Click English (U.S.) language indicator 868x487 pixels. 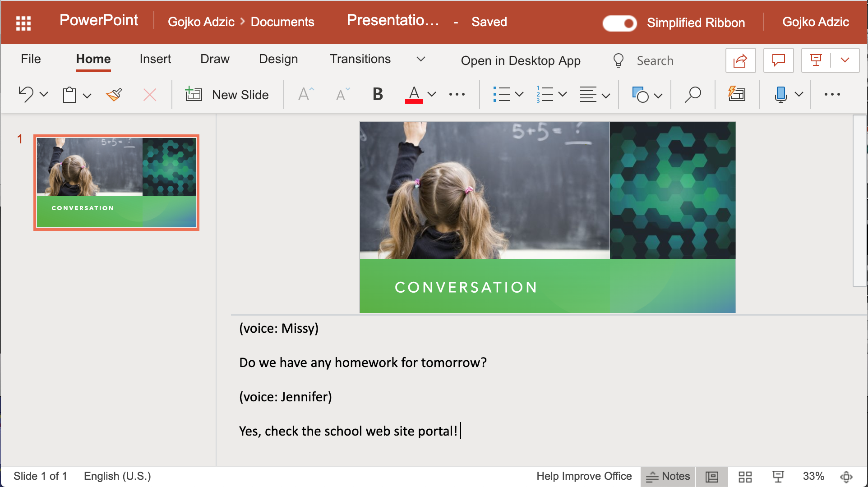(x=117, y=476)
